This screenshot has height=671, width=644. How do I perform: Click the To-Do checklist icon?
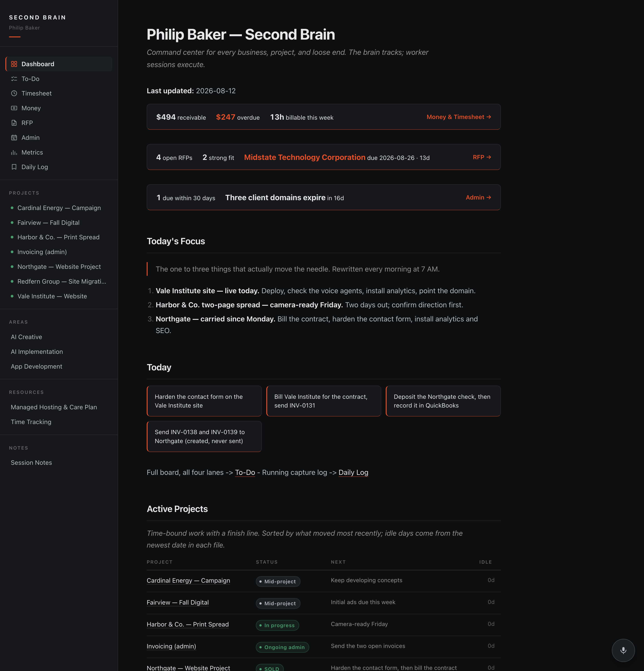14,79
